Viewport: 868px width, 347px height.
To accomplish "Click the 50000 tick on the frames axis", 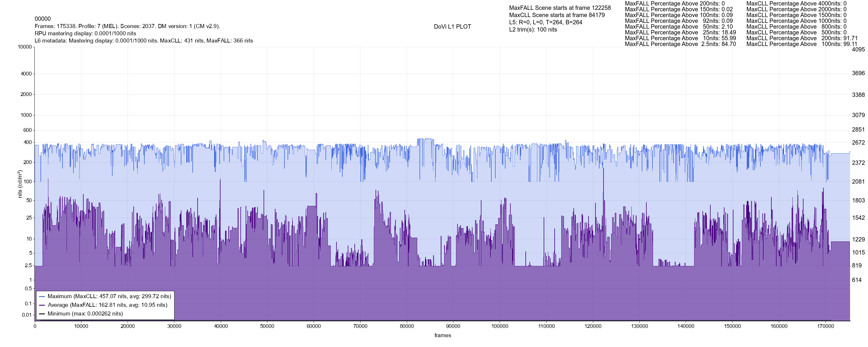I will click(267, 326).
